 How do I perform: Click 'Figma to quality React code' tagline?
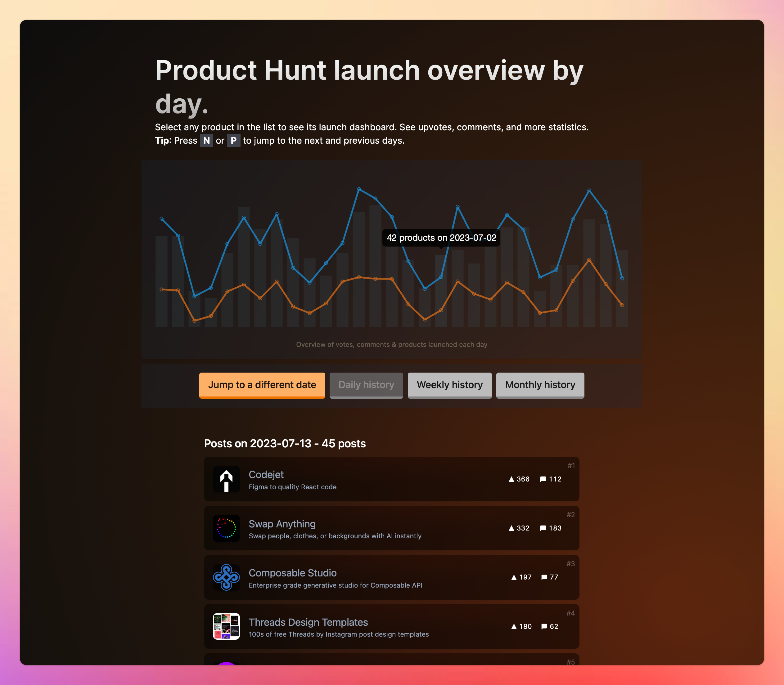(x=293, y=487)
